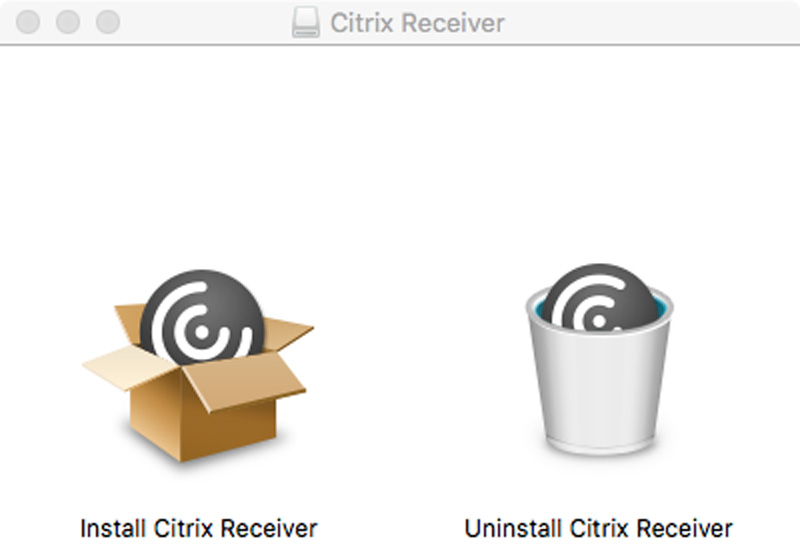The image size is (800, 557).
Task: Close the Citrix Receiver window
Action: click(x=28, y=22)
